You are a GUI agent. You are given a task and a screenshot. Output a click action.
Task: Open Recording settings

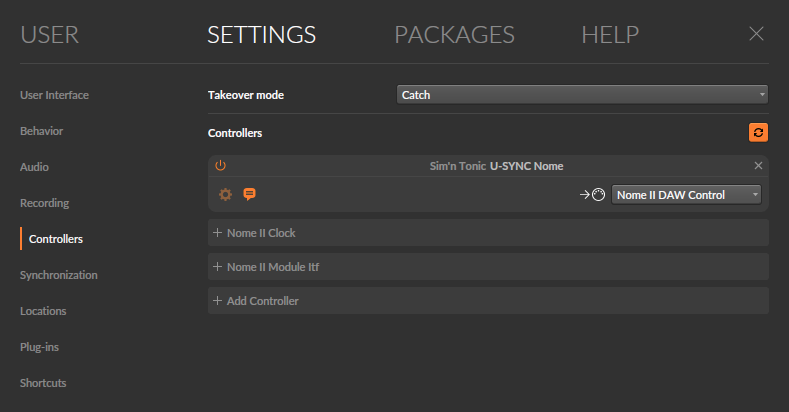[x=44, y=203]
